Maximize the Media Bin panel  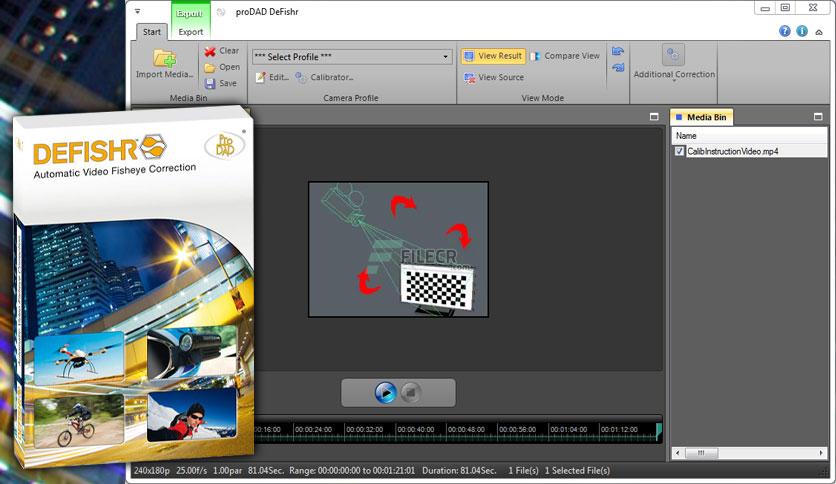pos(818,117)
